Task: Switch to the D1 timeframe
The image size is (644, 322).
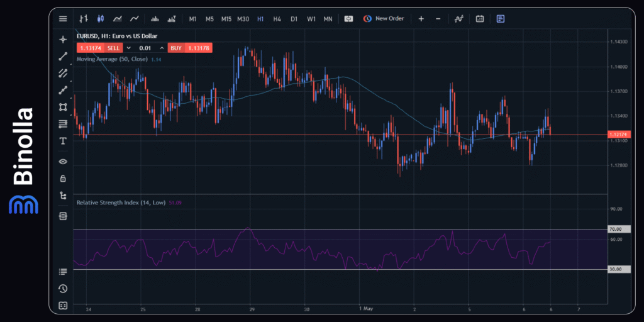Action: tap(294, 19)
